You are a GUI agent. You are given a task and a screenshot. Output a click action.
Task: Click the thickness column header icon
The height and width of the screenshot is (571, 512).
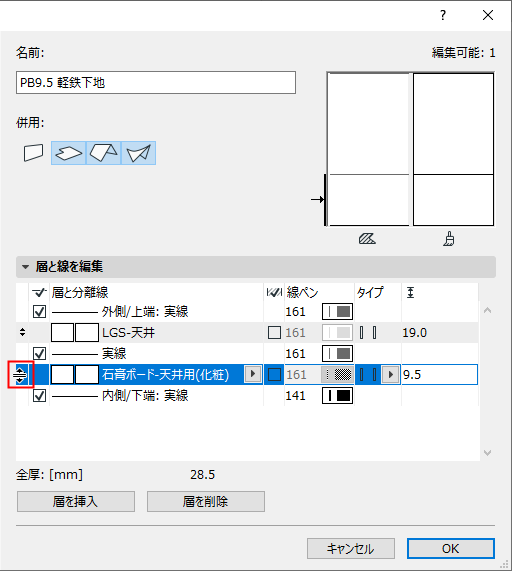click(410, 292)
